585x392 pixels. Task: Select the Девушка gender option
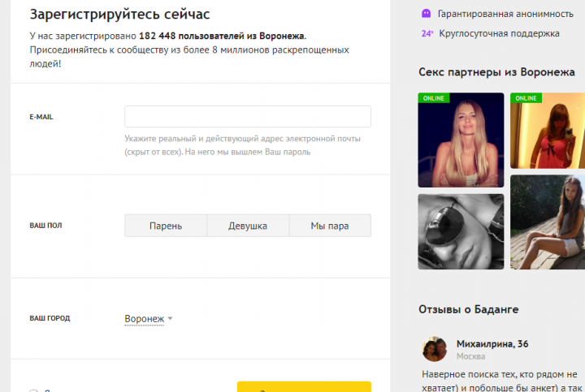point(248,226)
